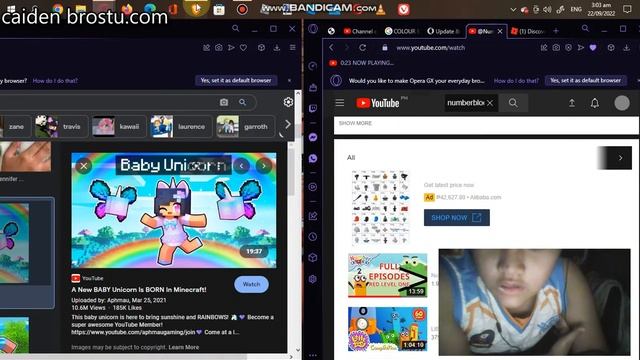Open the Windows notification center icon
The image size is (640, 360).
[627, 9]
